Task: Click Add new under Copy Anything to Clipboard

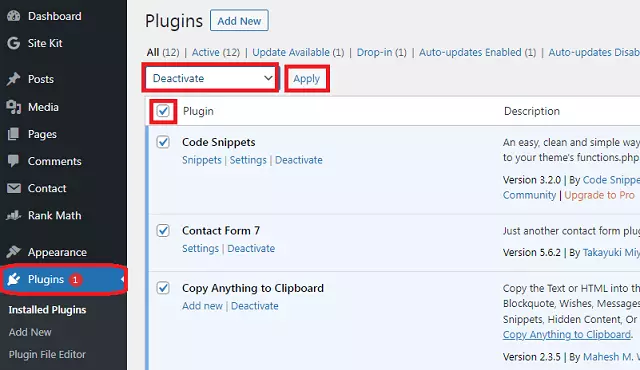Action: point(202,306)
